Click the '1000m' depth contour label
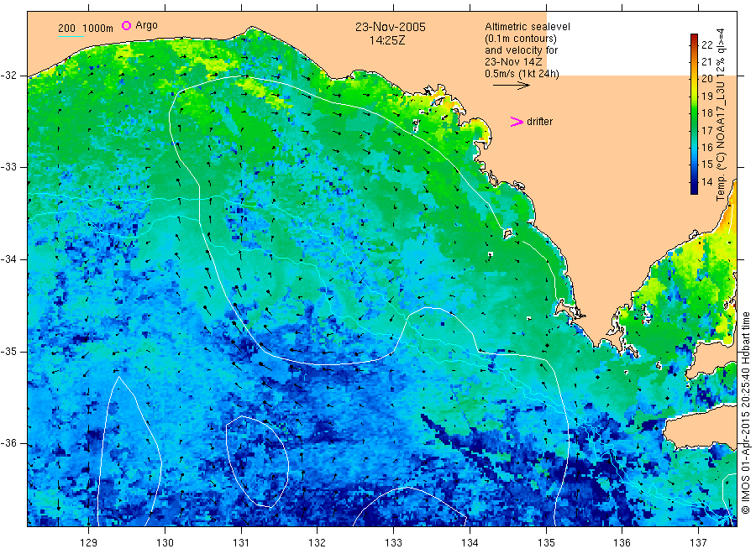The width and height of the screenshot is (756, 554). 97,29
